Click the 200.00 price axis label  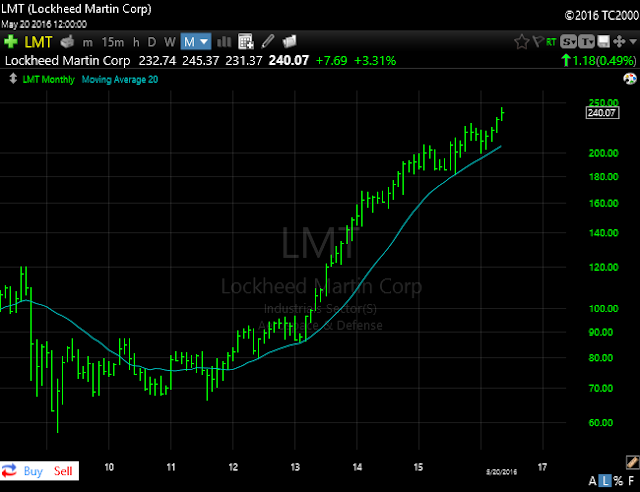click(x=603, y=153)
